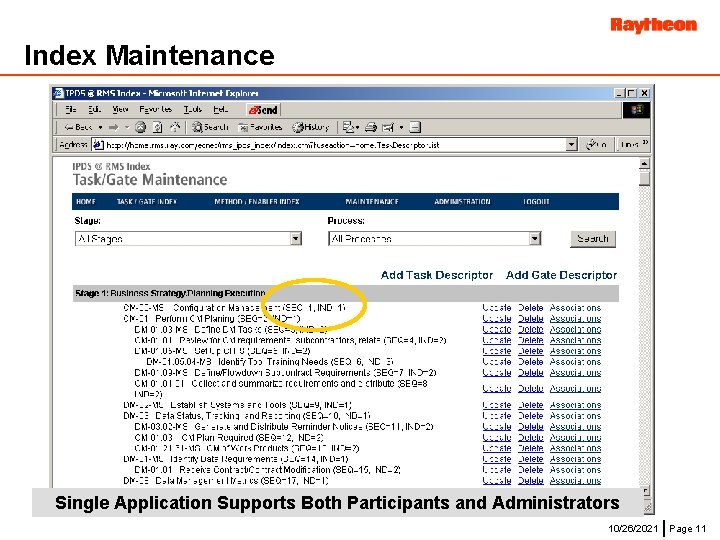
Task: Click the Forward arrow toolbar button
Action: coord(113,127)
